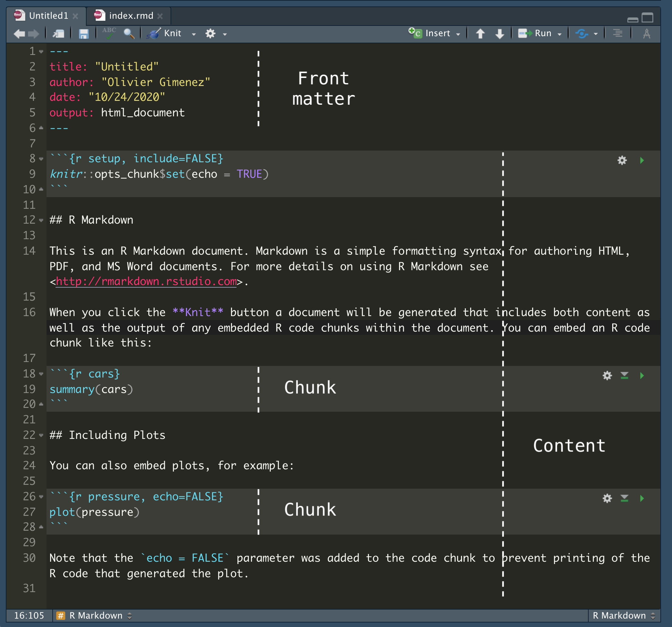Open Knit options dropdown arrow
Image resolution: width=672 pixels, height=627 pixels.
(194, 34)
